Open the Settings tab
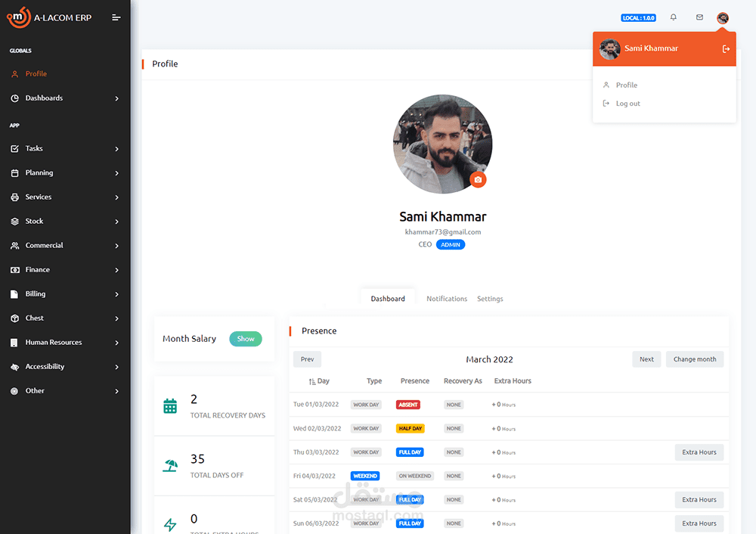This screenshot has height=534, width=756. pyautogui.click(x=490, y=299)
